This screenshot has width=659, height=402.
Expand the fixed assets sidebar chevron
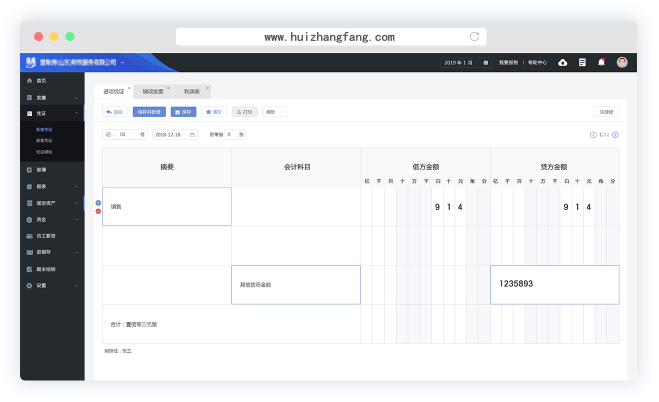(x=76, y=203)
